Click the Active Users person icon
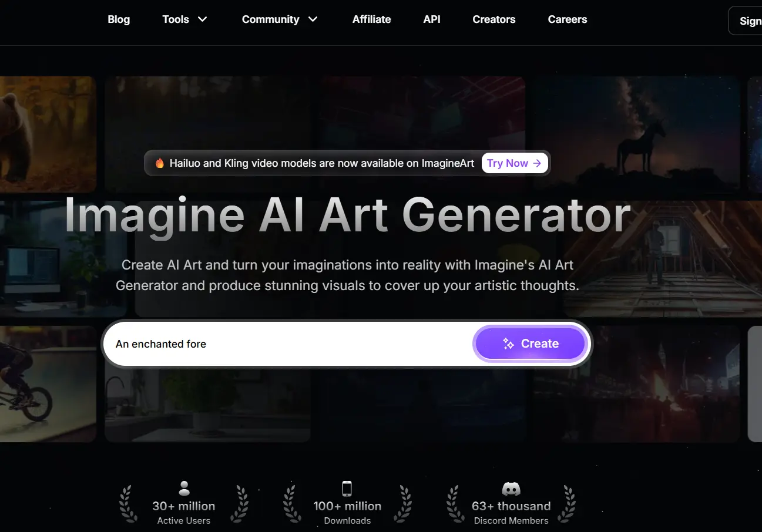Image resolution: width=762 pixels, height=532 pixels. (184, 488)
